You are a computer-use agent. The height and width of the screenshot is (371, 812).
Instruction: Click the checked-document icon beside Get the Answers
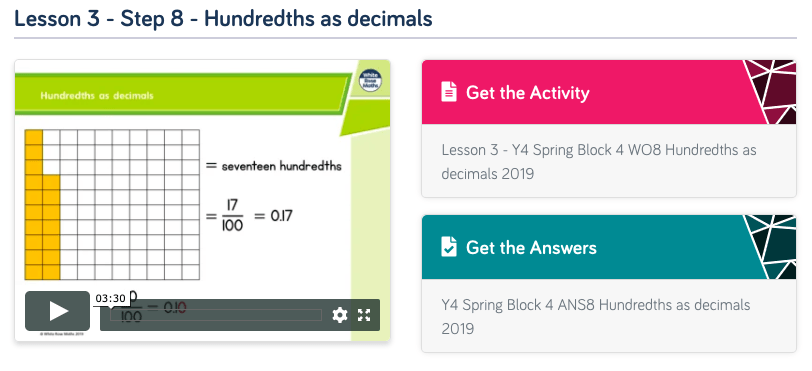click(x=449, y=247)
